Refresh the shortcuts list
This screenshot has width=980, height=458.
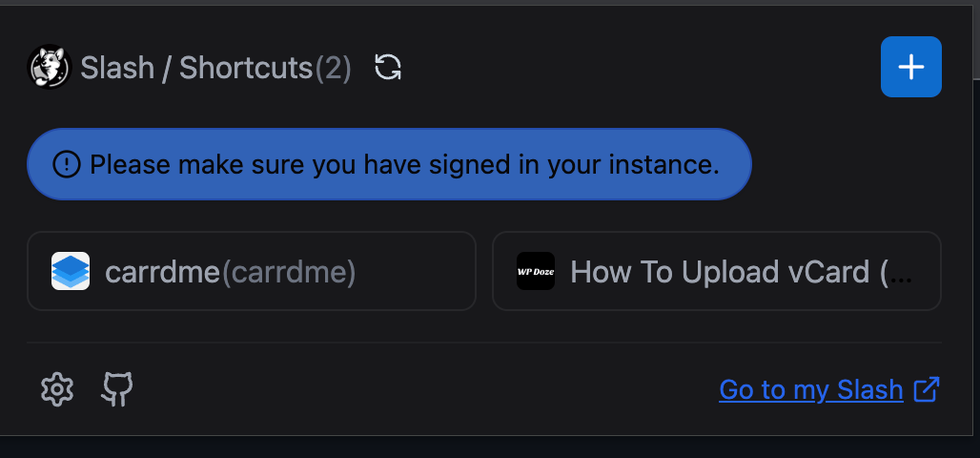coord(388,67)
